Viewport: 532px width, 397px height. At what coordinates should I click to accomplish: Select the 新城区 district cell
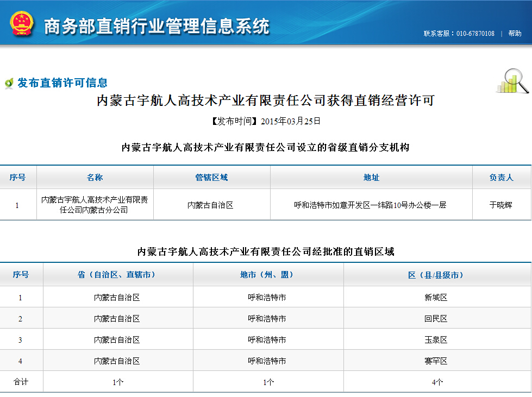(436, 298)
